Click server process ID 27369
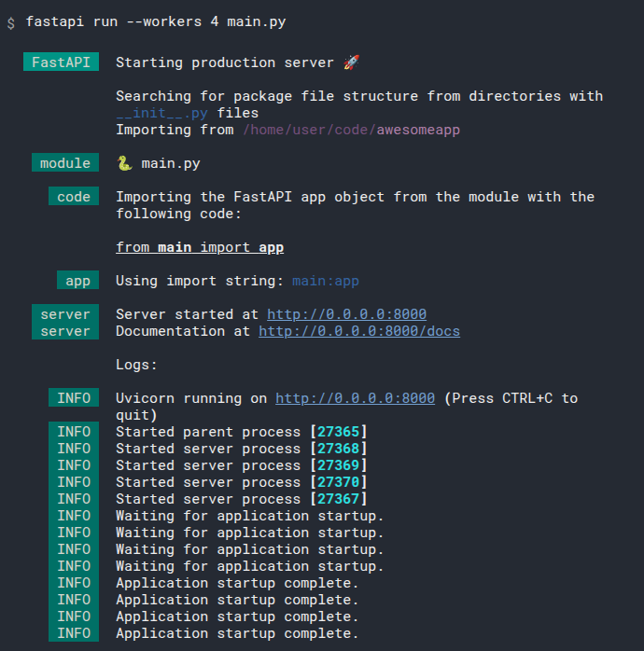The height and width of the screenshot is (651, 644). pos(338,465)
